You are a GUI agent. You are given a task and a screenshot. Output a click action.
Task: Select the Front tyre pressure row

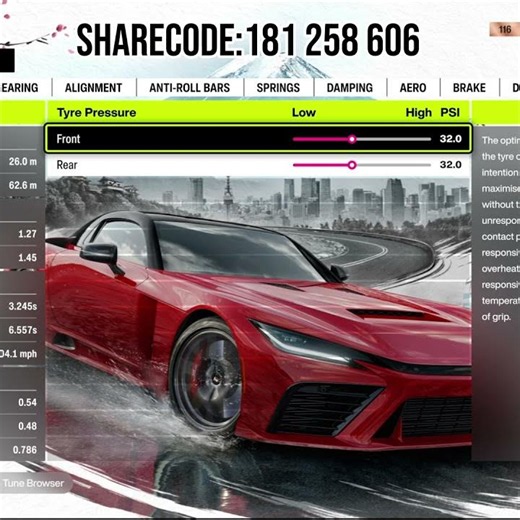pyautogui.click(x=258, y=139)
